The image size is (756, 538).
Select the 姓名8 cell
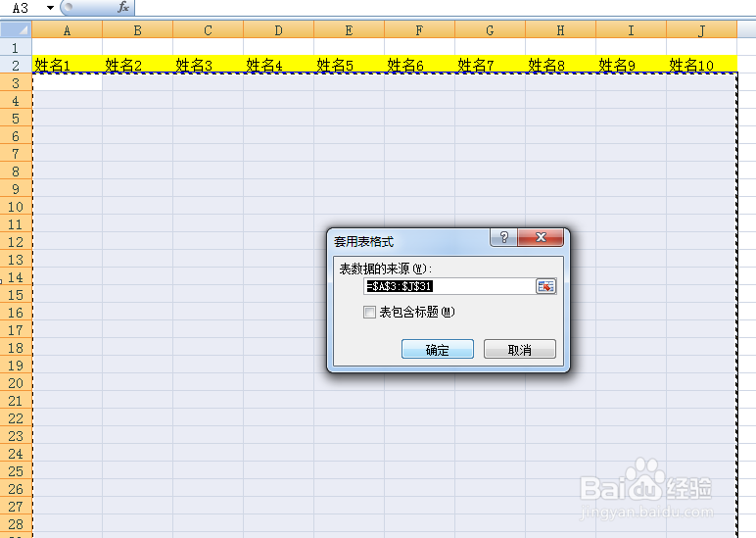click(x=560, y=65)
